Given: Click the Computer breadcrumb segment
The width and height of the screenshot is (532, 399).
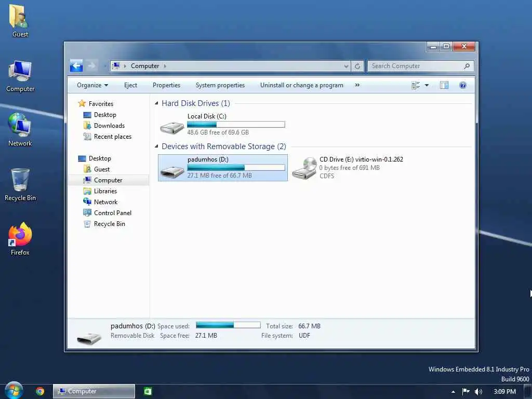Looking at the screenshot, I should pyautogui.click(x=145, y=66).
